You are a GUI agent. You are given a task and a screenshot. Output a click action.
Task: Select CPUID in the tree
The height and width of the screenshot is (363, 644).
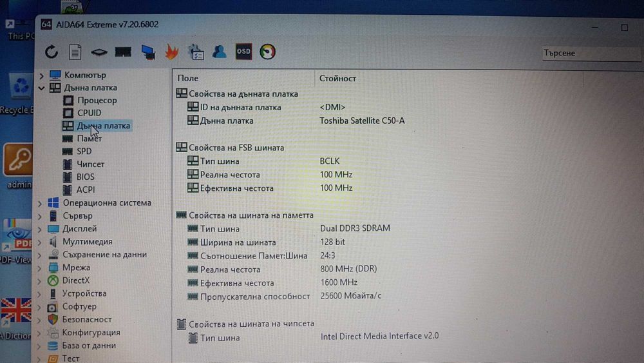(x=89, y=113)
